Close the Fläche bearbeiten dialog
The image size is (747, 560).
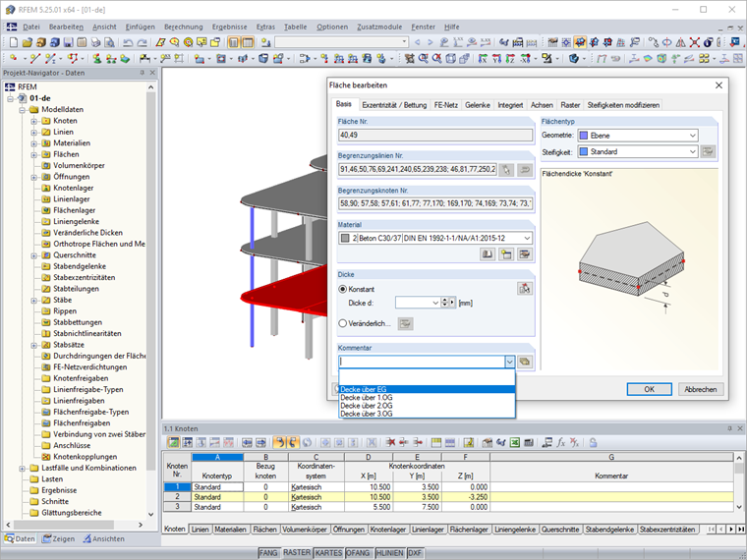click(718, 85)
